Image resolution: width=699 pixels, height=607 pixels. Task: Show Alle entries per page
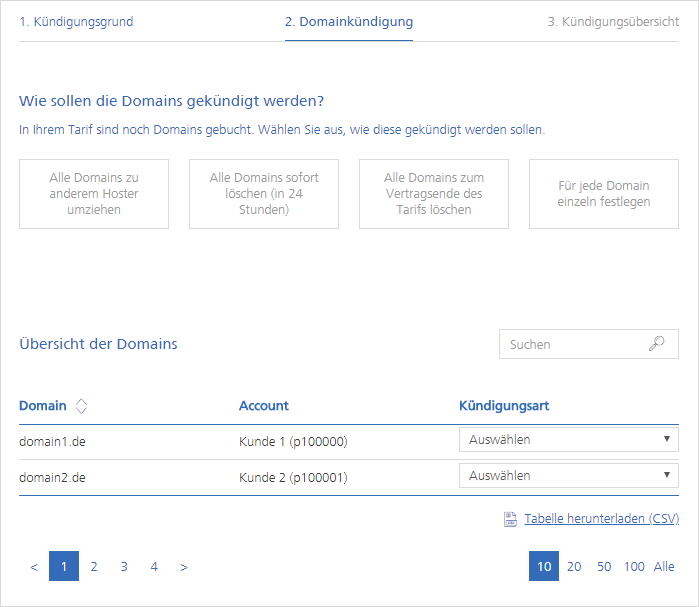(664, 566)
